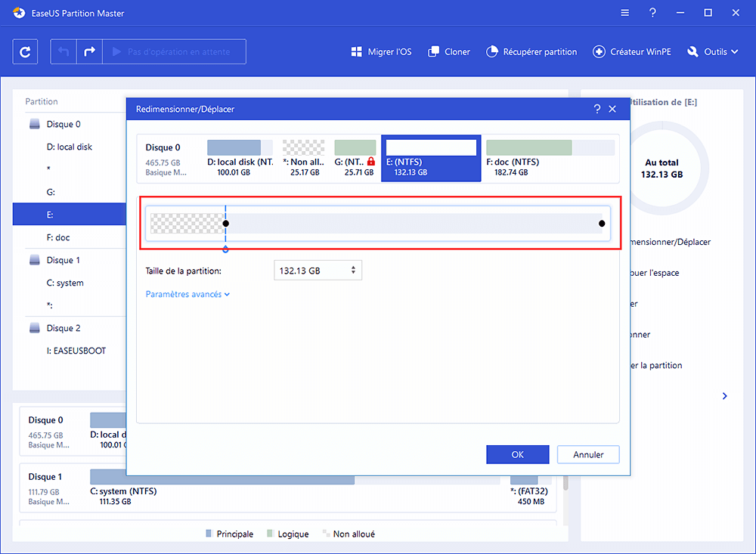Click the left resize handle on partition bar
Screen dimensions: 756x554
pos(225,224)
